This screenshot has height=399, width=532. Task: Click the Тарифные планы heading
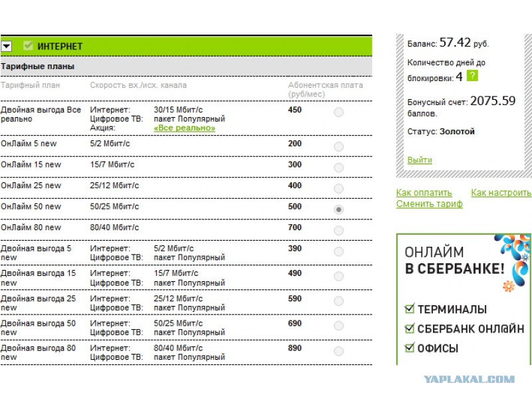point(37,66)
